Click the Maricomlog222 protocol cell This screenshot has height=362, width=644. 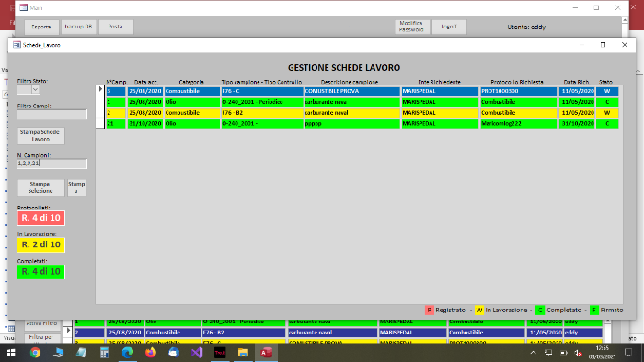(x=518, y=123)
